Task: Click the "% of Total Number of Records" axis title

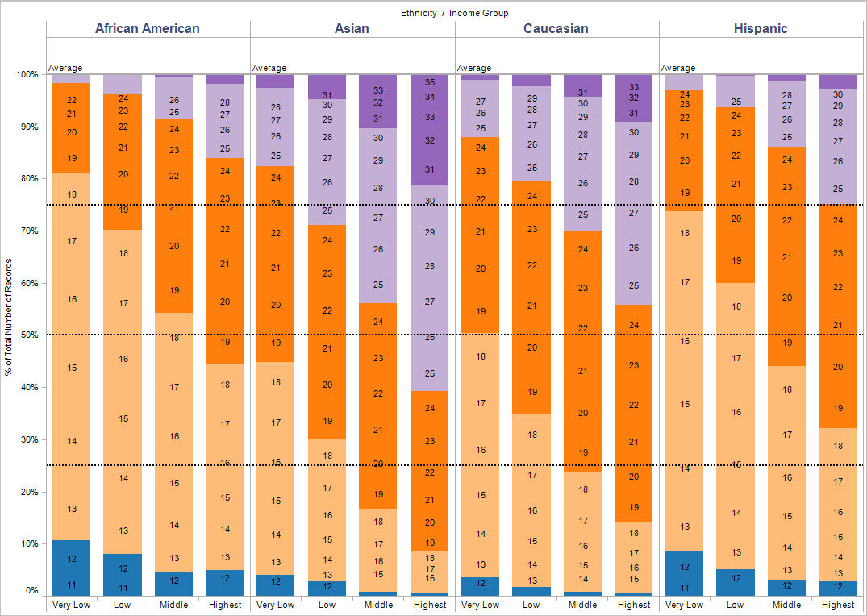Action: click(9, 318)
